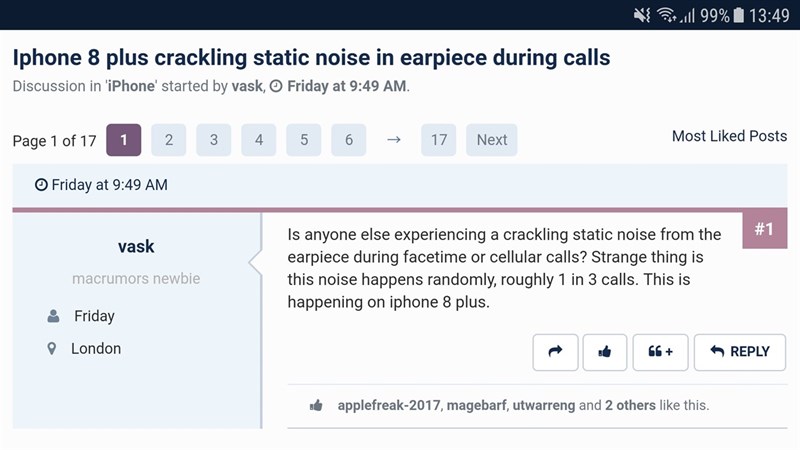This screenshot has height=450, width=800.
Task: Tap the muted sound icon in status bar
Action: pos(642,15)
